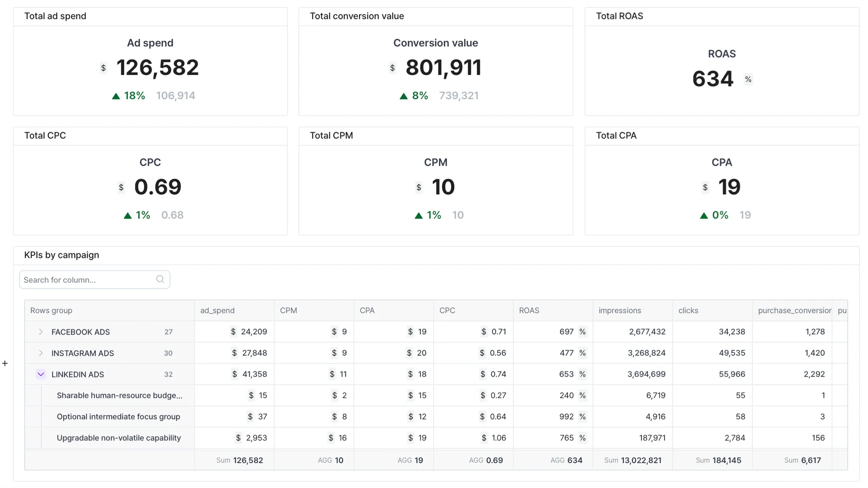
Task: Click the plus icon at left edge
Action: point(5,363)
